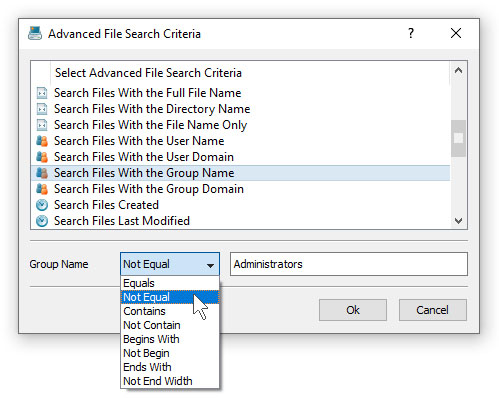Click the File Name Only row icon
The image size is (499, 398).
click(42, 125)
